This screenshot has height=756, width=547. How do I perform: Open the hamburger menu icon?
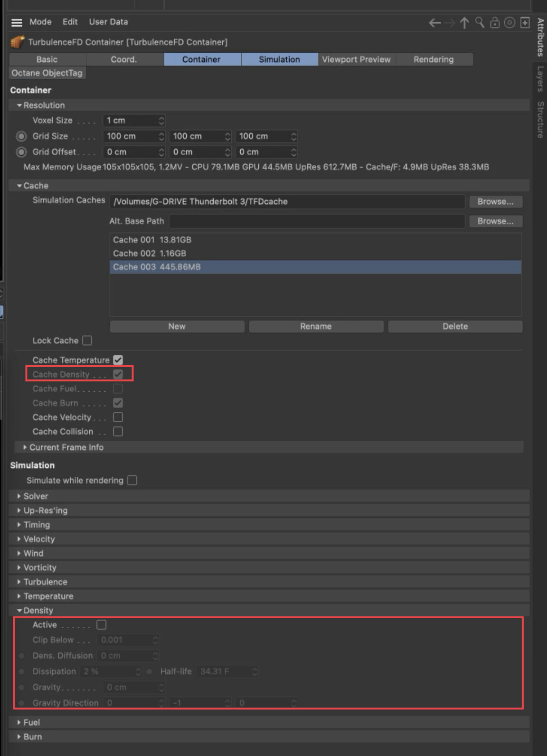(x=17, y=22)
